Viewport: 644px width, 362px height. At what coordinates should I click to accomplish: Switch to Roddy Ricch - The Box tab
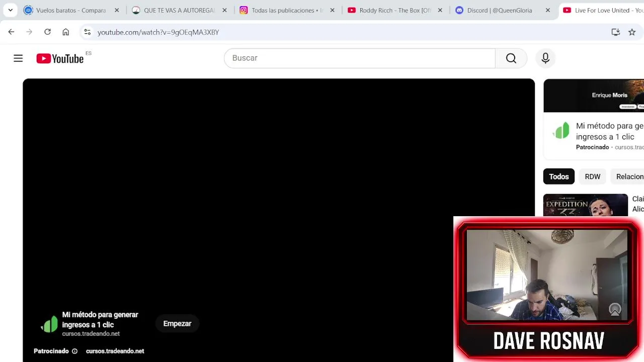coord(395,10)
